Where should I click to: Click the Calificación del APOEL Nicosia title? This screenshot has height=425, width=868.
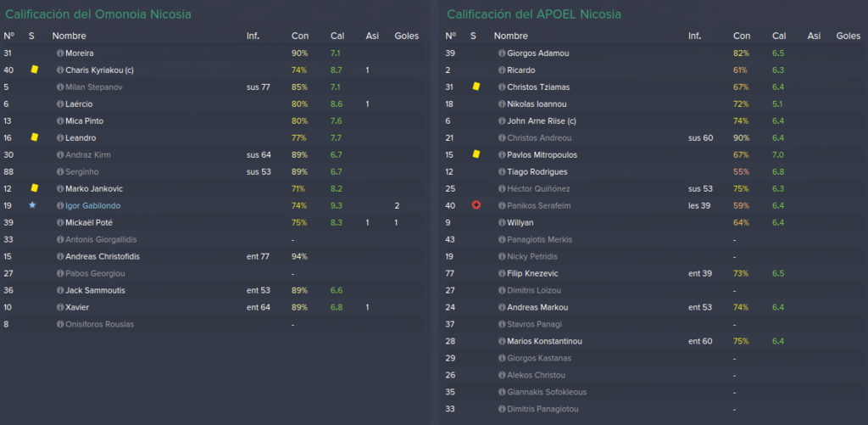click(534, 14)
